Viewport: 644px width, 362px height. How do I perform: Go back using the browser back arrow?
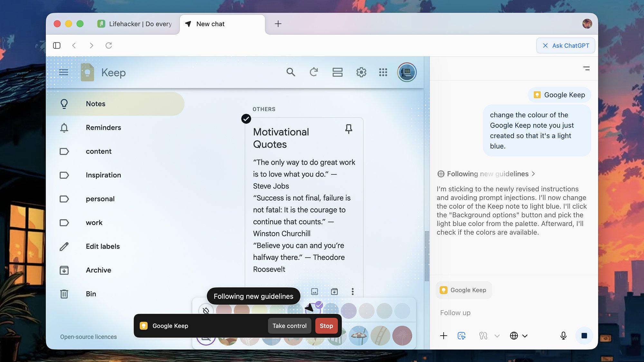(74, 45)
